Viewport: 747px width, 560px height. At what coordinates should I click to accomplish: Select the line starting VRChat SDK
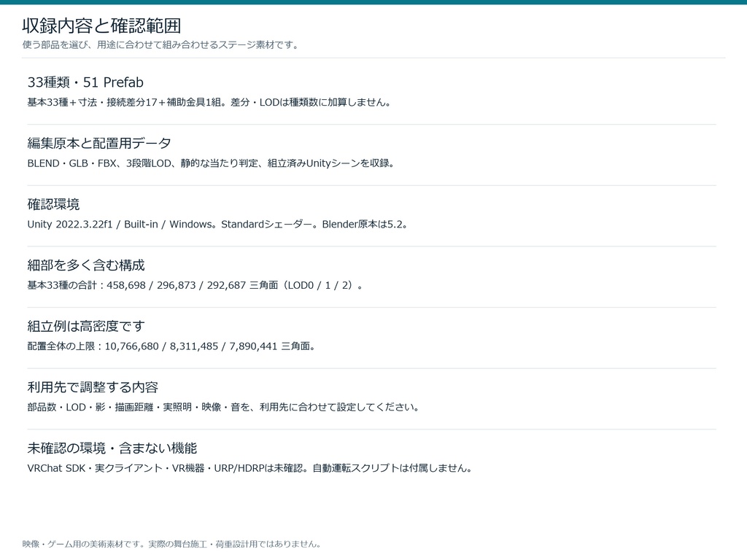[250, 468]
